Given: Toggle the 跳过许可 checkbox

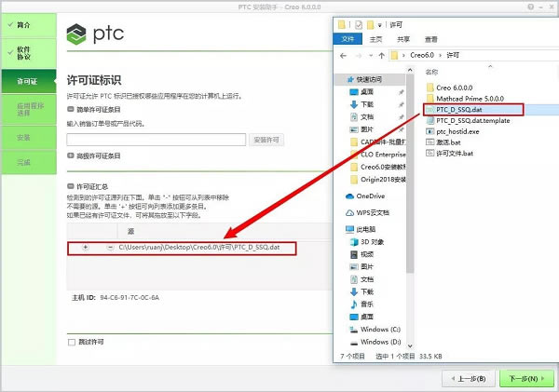Looking at the screenshot, I should coord(72,343).
